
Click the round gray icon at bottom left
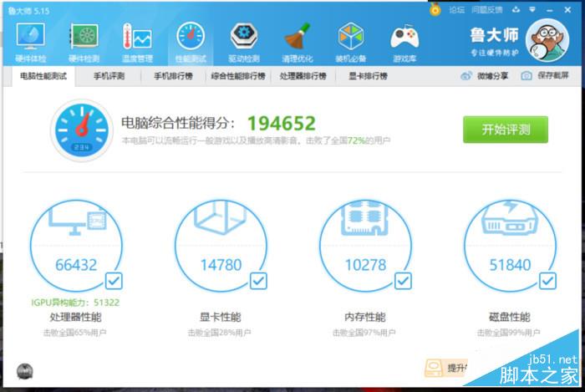pyautogui.click(x=25, y=371)
